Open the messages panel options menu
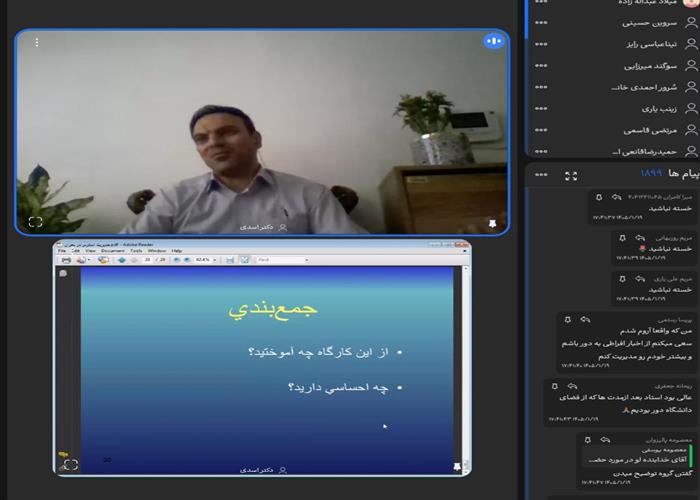The width and height of the screenshot is (700, 500). [541, 175]
